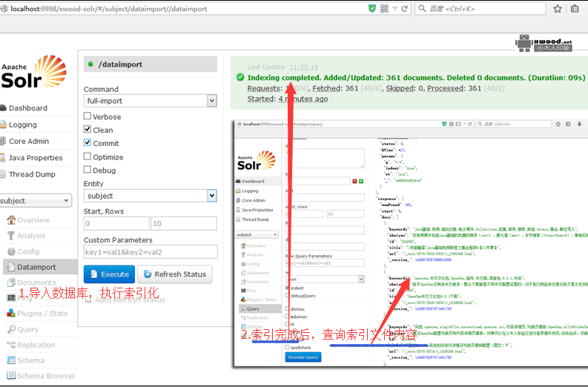Click the Start input field
The image size is (588, 387).
point(116,223)
